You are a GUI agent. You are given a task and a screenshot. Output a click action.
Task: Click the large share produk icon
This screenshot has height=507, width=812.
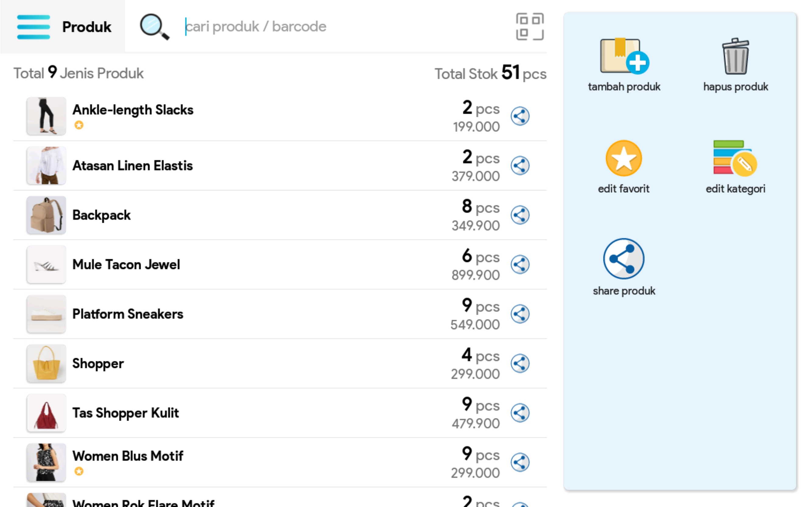[x=624, y=259]
